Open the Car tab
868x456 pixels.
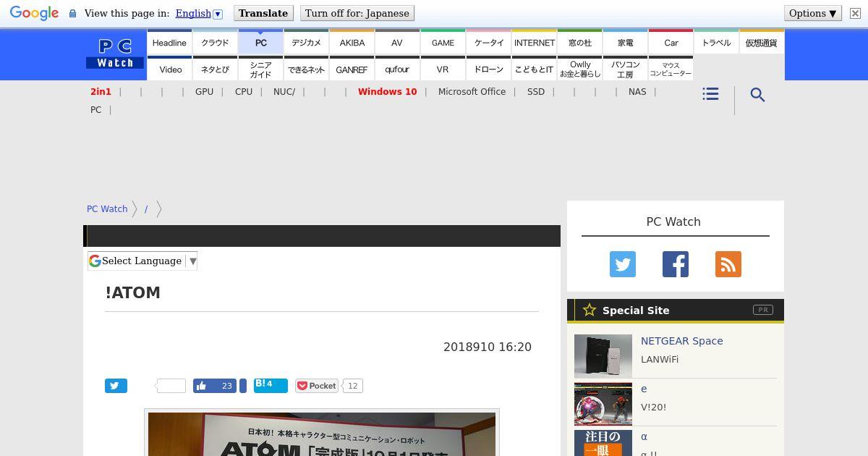click(x=671, y=43)
